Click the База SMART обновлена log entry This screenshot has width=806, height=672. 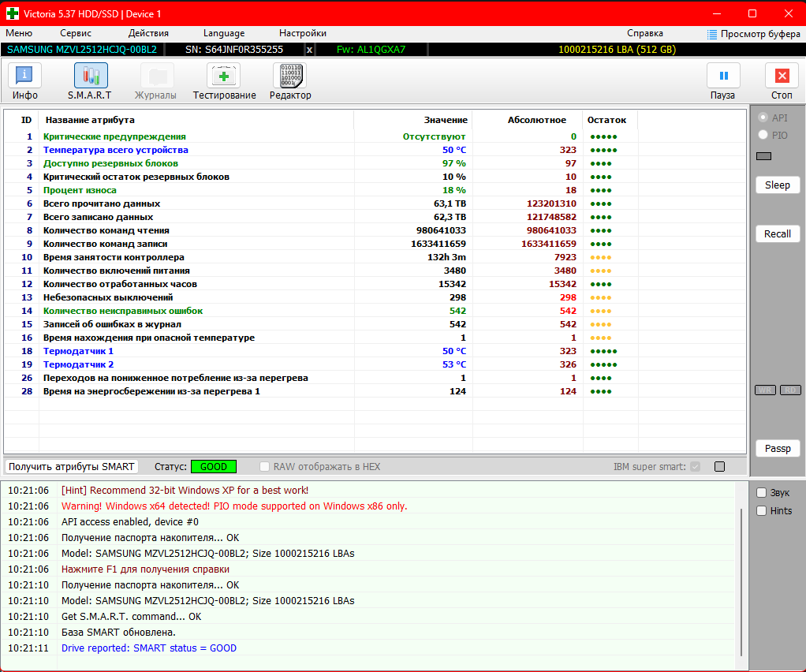pyautogui.click(x=118, y=632)
